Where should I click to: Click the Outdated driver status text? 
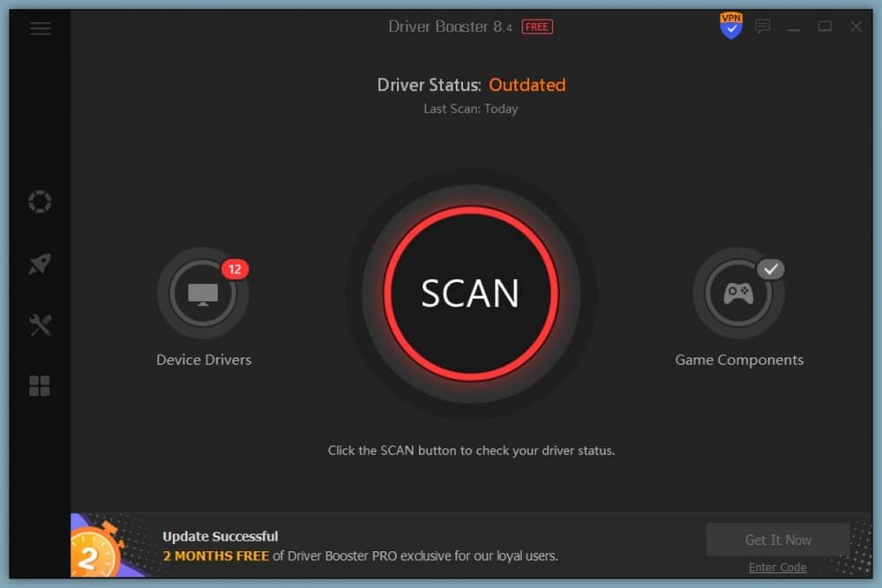(x=527, y=85)
